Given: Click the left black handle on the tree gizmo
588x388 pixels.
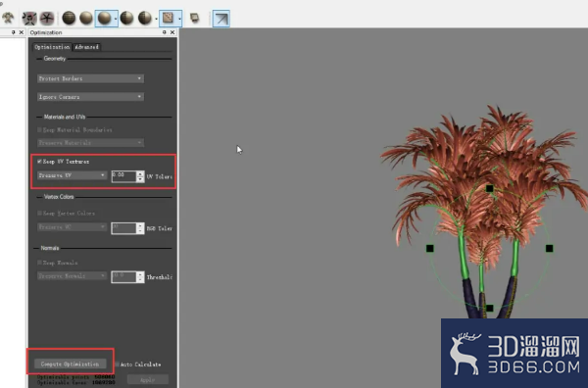Looking at the screenshot, I should coord(430,248).
